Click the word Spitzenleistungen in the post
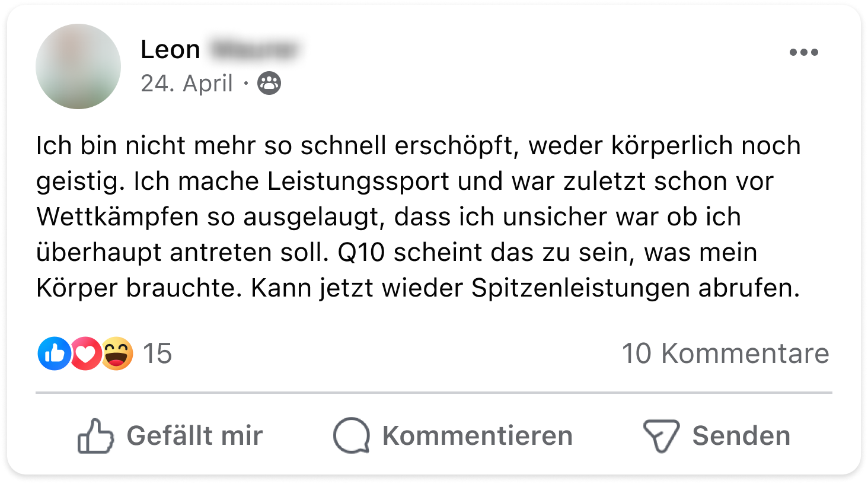 click(580, 288)
